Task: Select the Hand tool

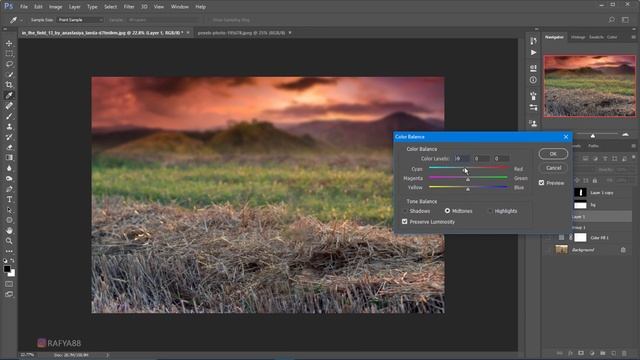Action: coord(9,231)
